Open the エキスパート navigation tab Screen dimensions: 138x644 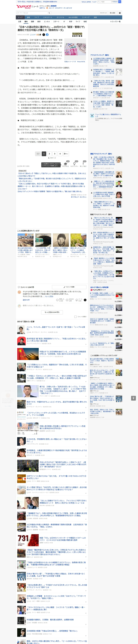[x=48, y=17]
